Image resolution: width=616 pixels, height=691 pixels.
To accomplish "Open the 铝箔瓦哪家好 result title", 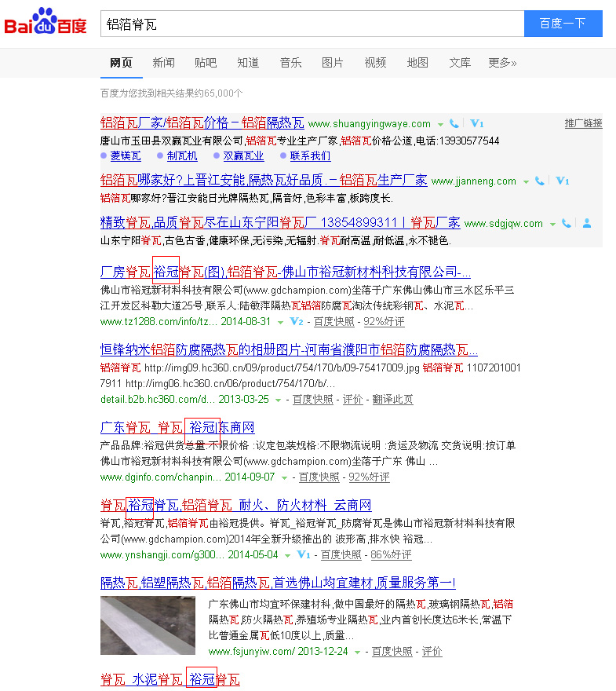I will click(264, 180).
